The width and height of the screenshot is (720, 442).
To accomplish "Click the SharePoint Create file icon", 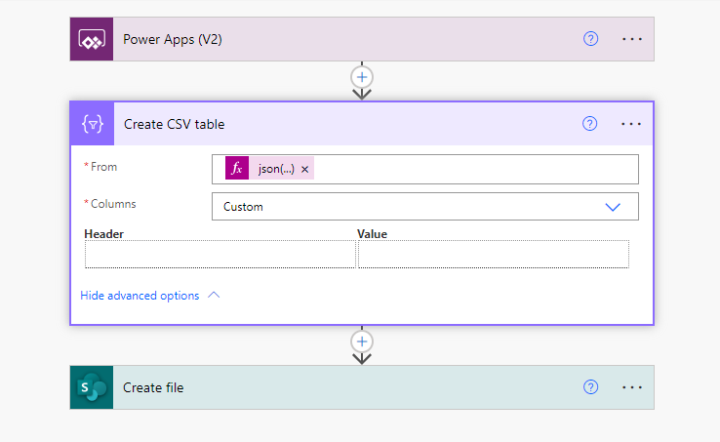I will point(91,387).
